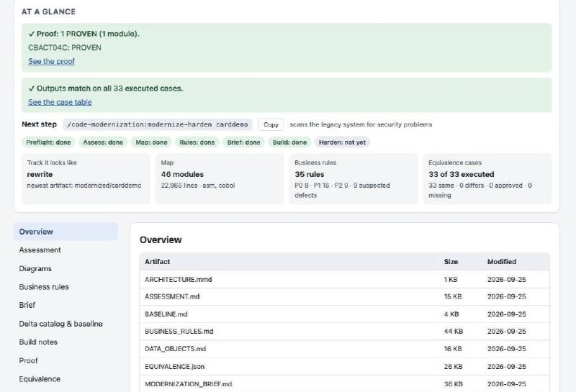576x392 pixels.
Task: Select the BUSINESS_RULES.md artifact row
Action: point(345,332)
